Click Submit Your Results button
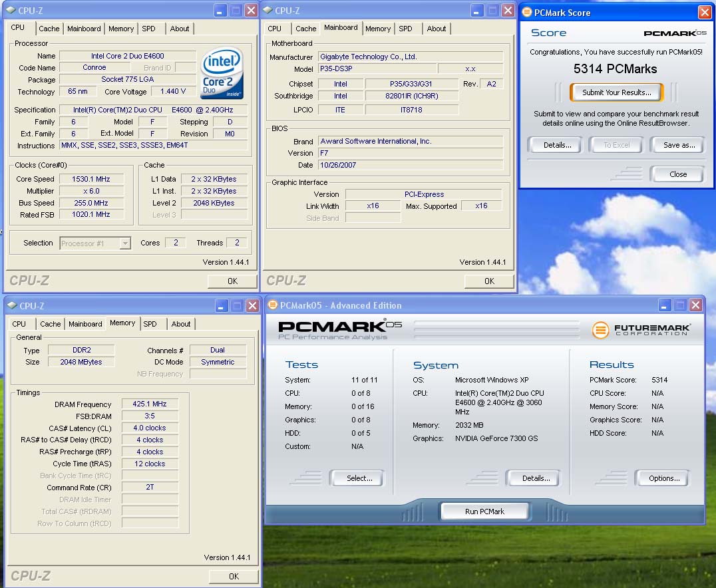The image size is (716, 588). [616, 92]
